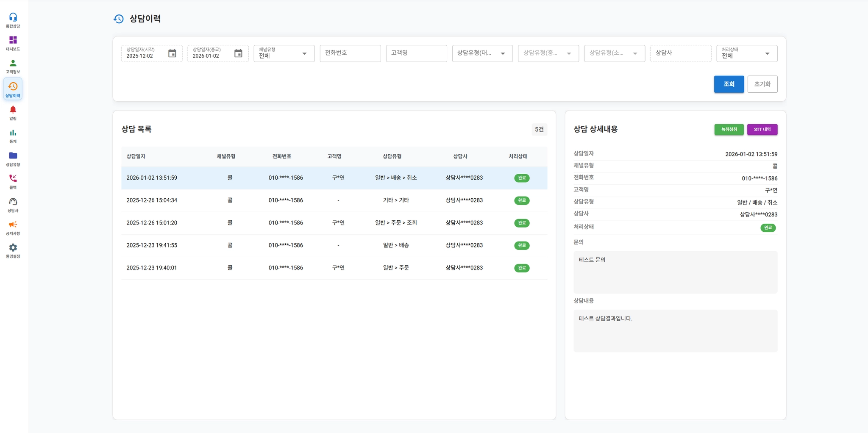Viewport: 868px width, 433px height.
Task: Click the 상담이력 history title icon
Action: coord(119,19)
